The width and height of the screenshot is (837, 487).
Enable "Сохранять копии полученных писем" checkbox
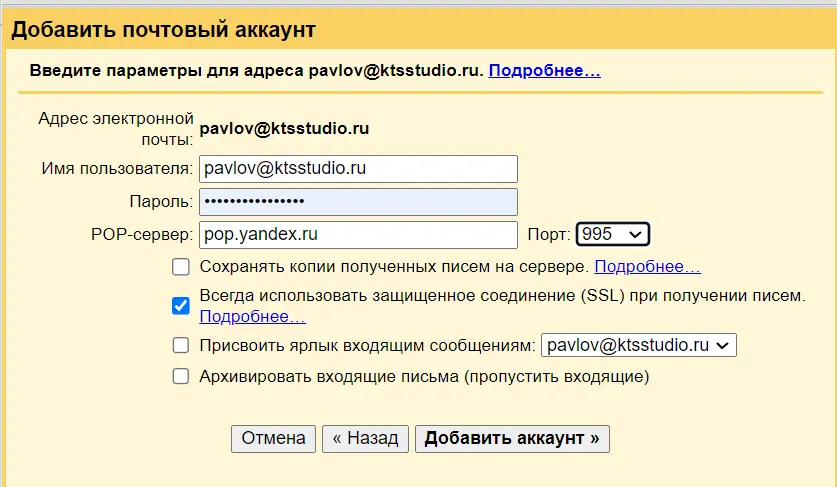tap(181, 267)
